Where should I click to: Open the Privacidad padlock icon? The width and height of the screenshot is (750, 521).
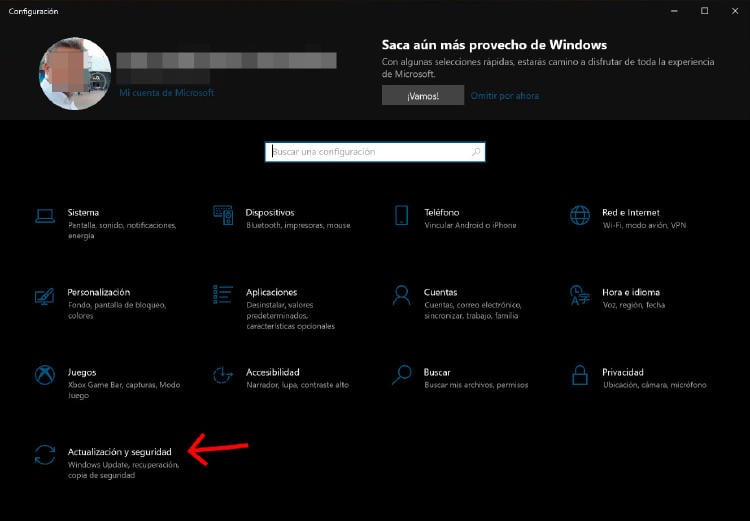tap(579, 375)
